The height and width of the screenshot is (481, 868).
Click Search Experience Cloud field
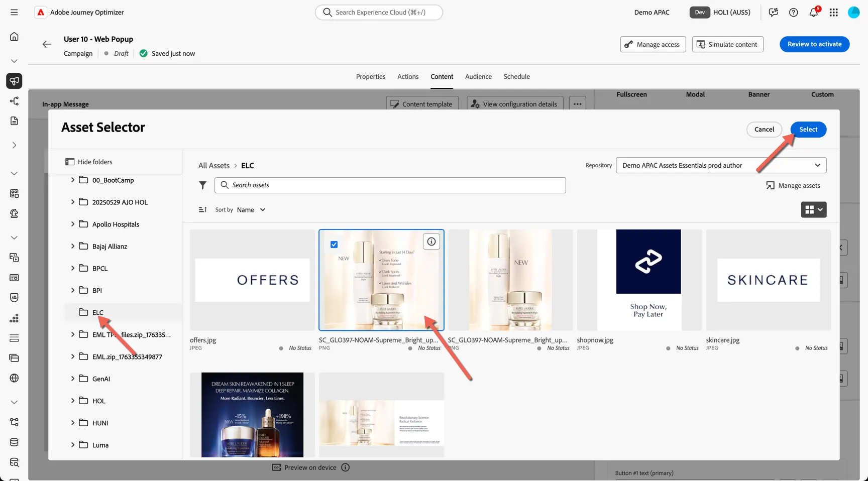click(x=379, y=13)
